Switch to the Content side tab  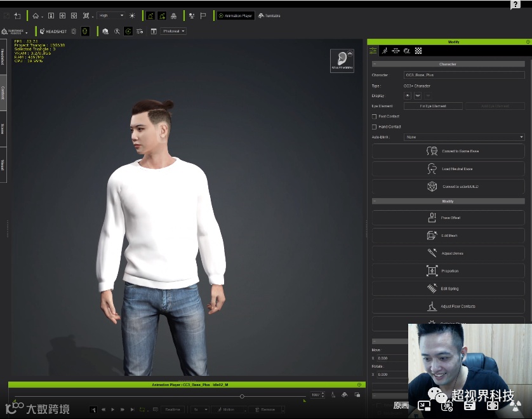[x=3, y=93]
